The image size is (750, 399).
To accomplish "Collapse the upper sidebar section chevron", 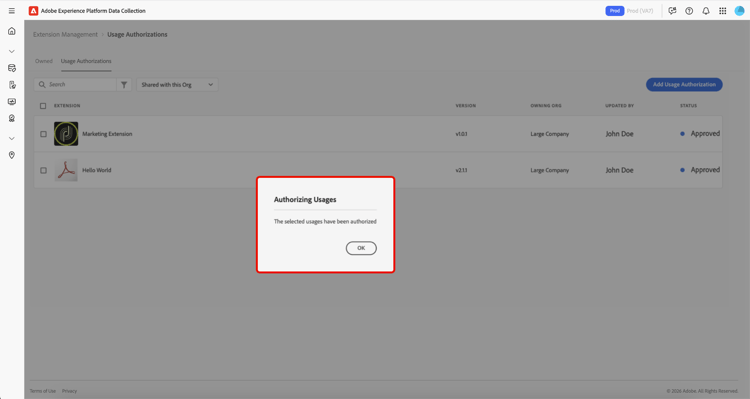I will (11, 51).
